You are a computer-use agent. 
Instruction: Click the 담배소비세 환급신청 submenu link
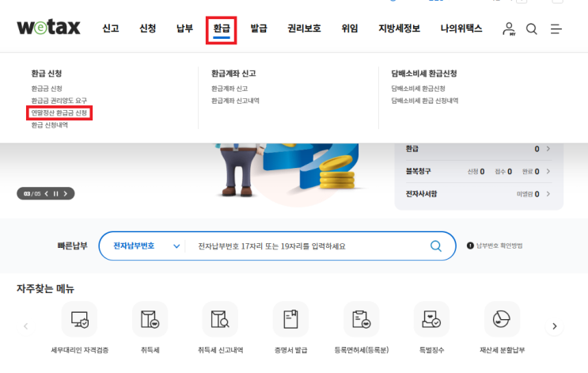[418, 89]
